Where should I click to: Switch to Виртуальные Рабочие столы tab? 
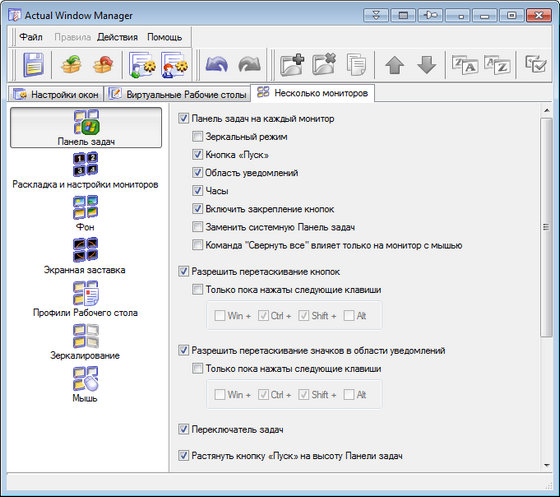(x=178, y=94)
